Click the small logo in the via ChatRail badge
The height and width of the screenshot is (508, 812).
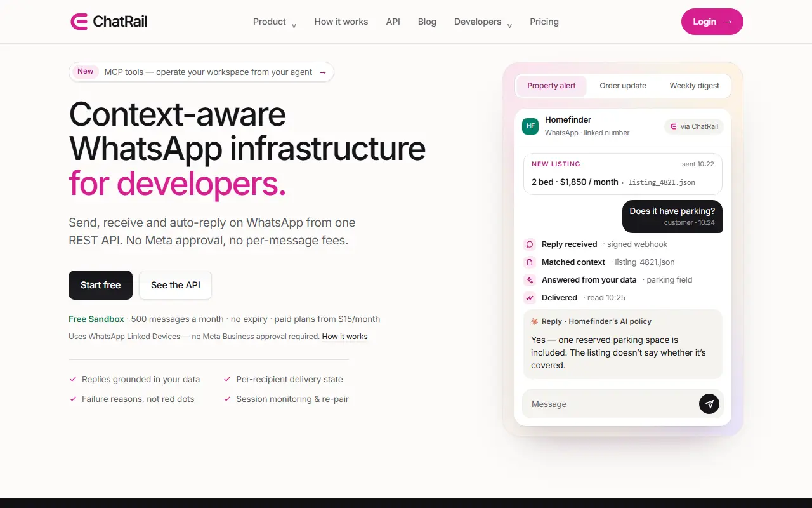click(674, 126)
